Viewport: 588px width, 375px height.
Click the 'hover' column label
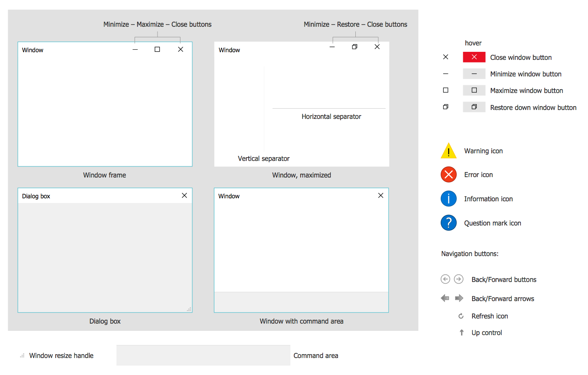[473, 43]
